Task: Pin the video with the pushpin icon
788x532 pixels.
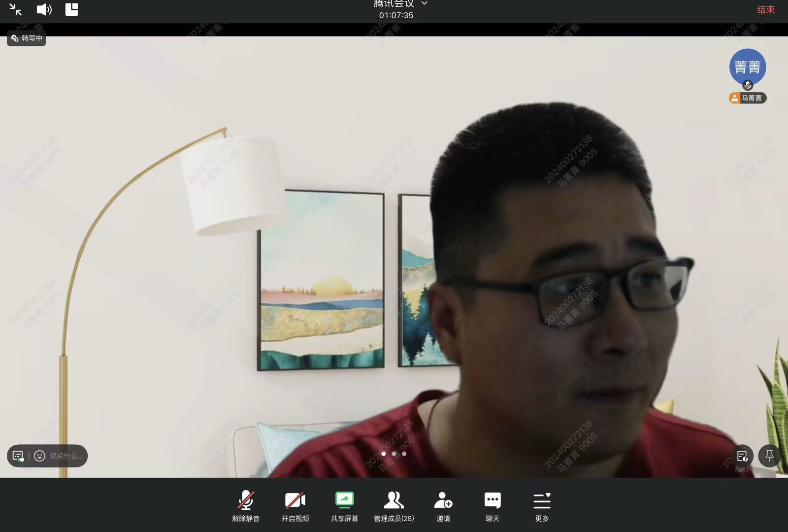Action: pyautogui.click(x=769, y=456)
